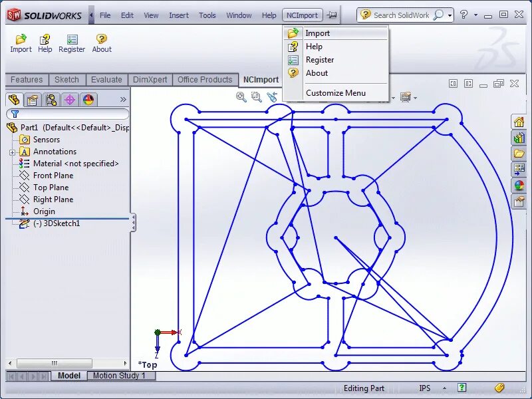Select the Zoom to Fit tool
This screenshot has height=399, width=532.
(241, 96)
